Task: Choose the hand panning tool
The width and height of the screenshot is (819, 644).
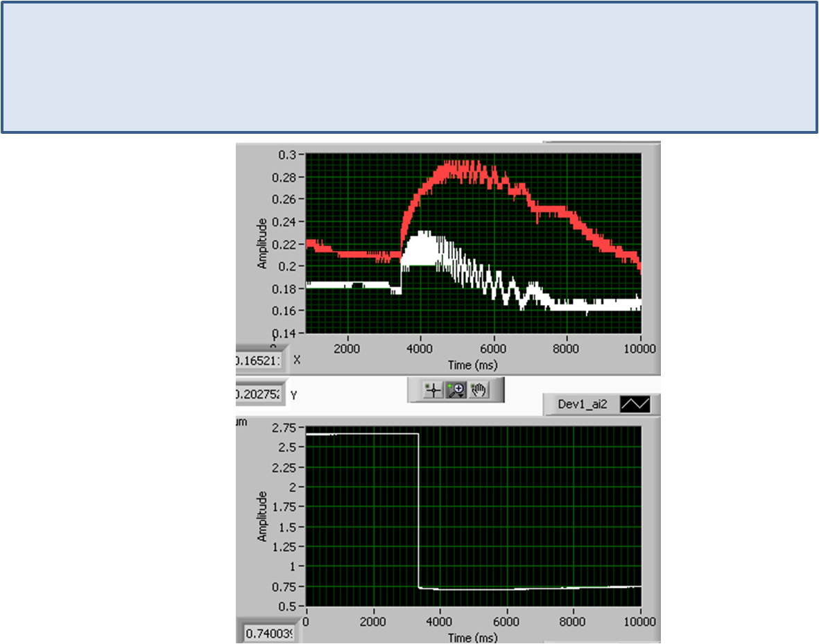Action: [479, 390]
